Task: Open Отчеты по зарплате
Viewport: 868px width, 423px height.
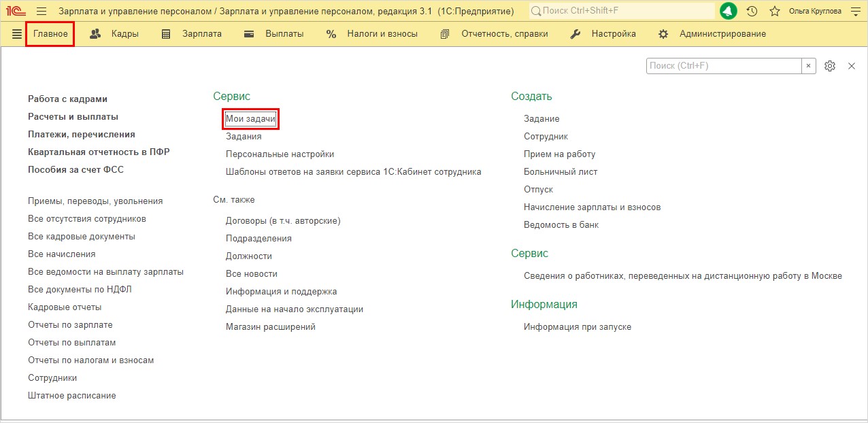Action: coord(70,325)
